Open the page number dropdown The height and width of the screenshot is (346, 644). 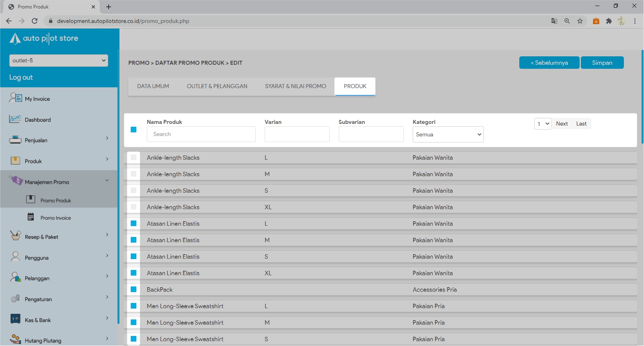pos(543,124)
